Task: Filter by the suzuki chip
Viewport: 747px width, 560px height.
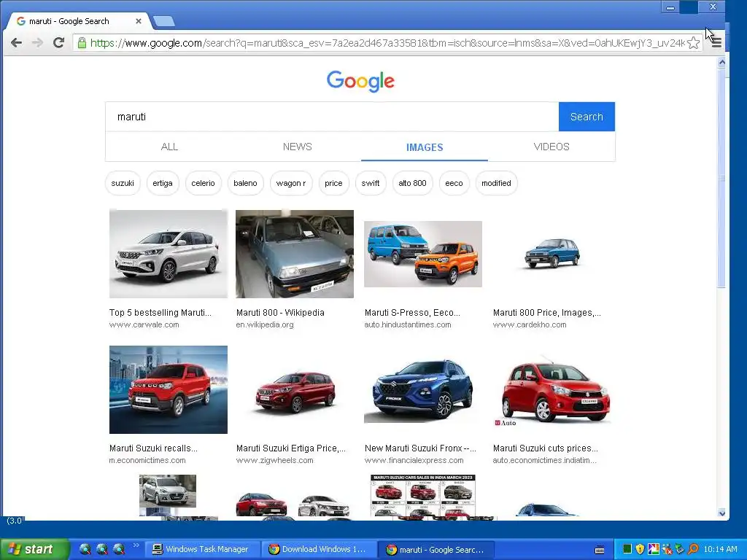Action: [x=123, y=183]
